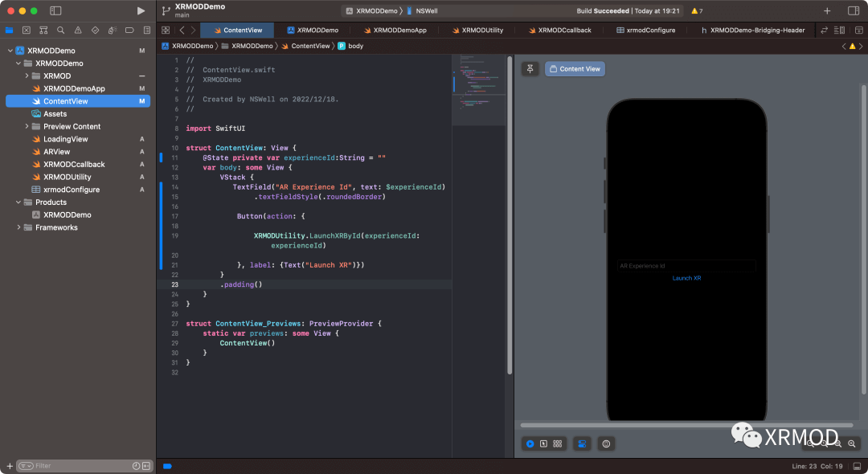Open the Symbol navigator
This screenshot has height=474, width=868.
pyautogui.click(x=43, y=31)
